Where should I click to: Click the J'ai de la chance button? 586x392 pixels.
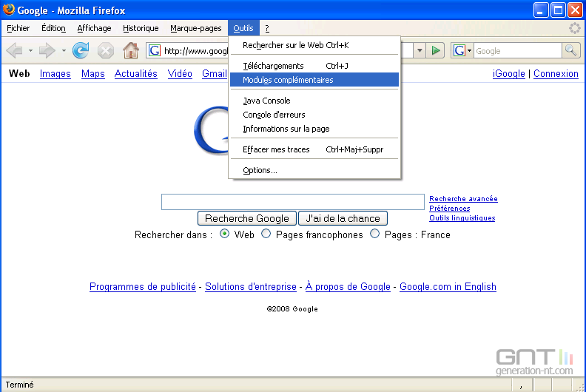click(343, 218)
